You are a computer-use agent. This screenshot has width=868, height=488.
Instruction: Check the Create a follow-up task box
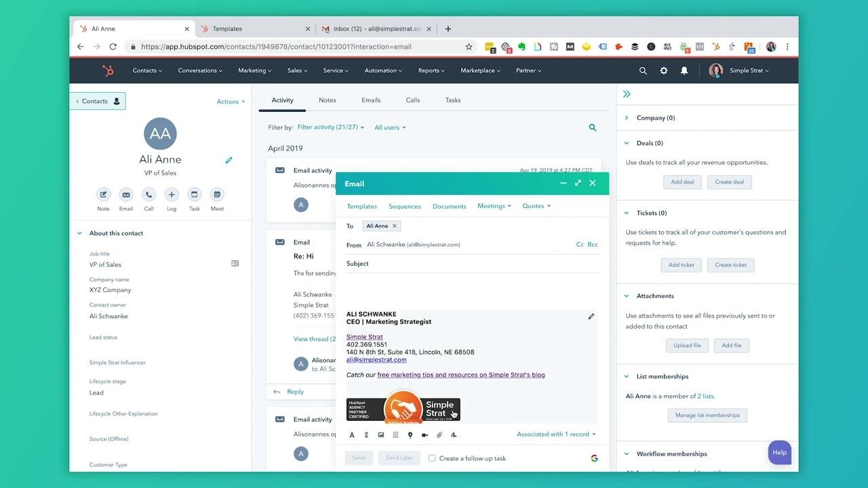coord(432,458)
